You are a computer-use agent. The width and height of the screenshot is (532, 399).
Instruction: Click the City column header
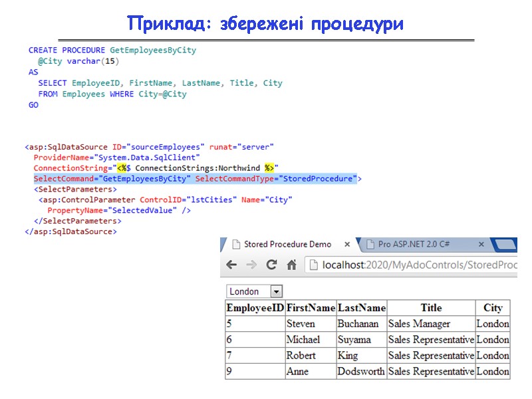coord(493,308)
